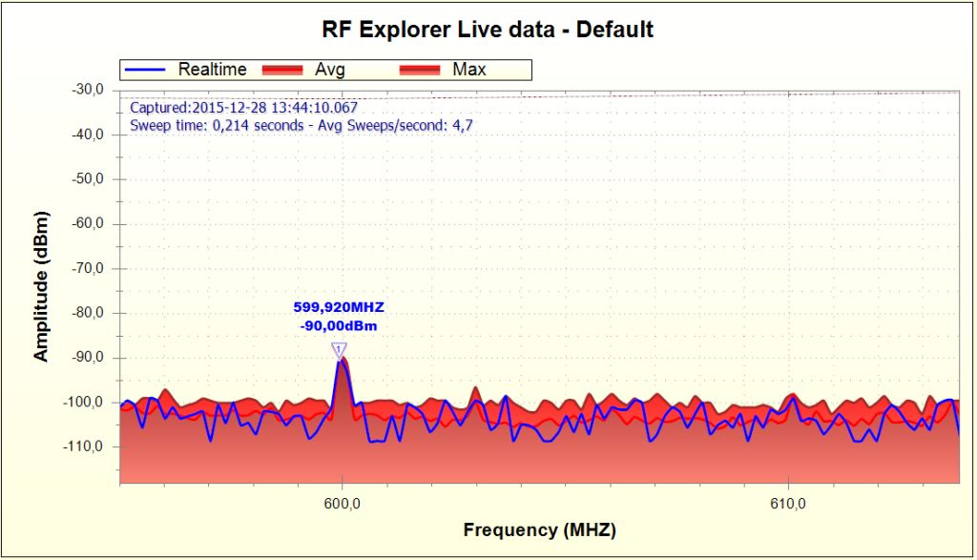Viewport: 977px width, 560px height.
Task: Click the 610,0 frequency axis label
Action: tap(788, 504)
